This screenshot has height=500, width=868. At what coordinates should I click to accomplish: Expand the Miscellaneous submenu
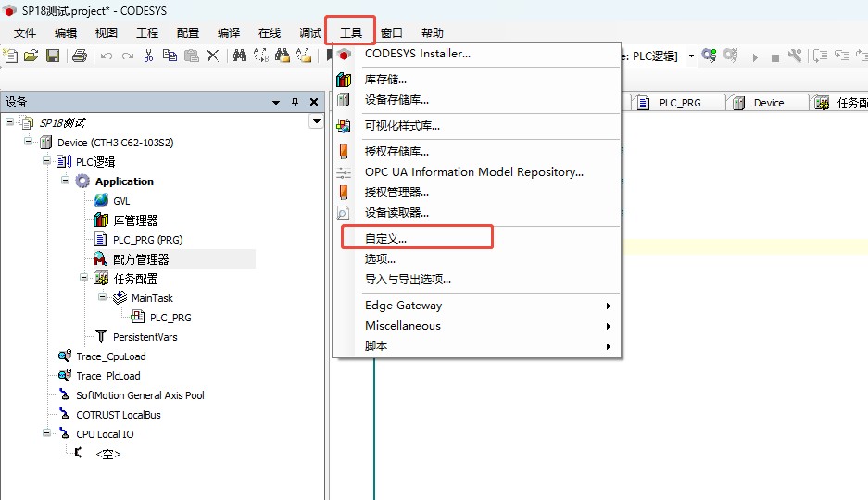coord(609,326)
